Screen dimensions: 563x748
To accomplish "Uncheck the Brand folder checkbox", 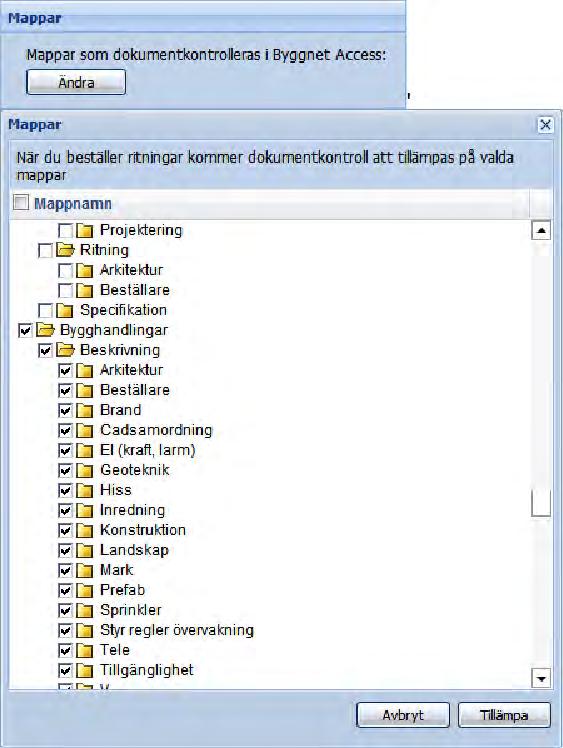I will tap(65, 411).
